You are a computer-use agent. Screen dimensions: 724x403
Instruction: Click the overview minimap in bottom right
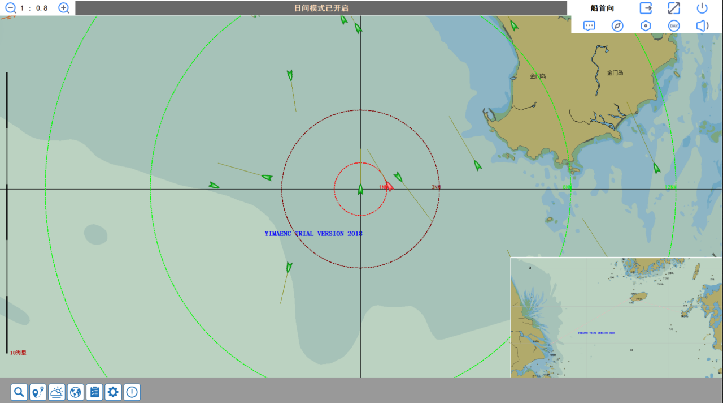[616, 317]
